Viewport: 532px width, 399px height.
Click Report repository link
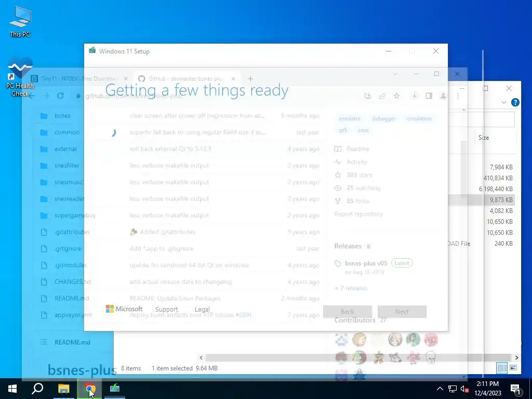point(358,214)
